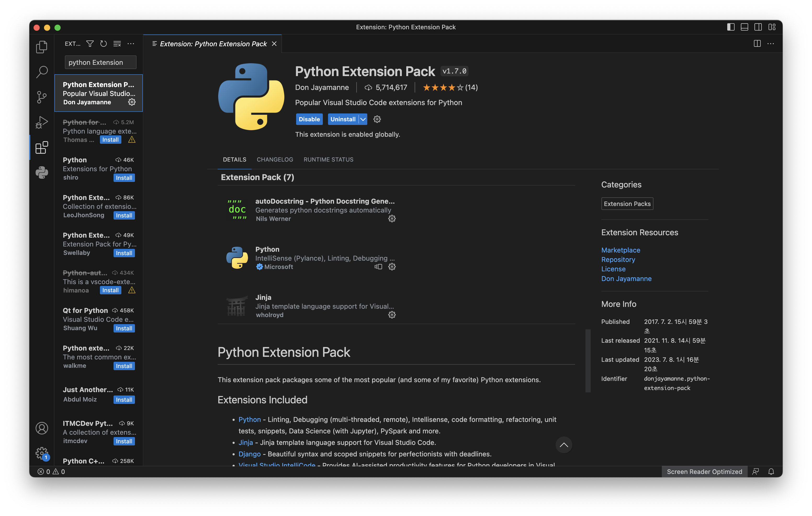Switch to the RUNTIME STATUS tab
Viewport: 812px width, 516px height.
pos(328,159)
